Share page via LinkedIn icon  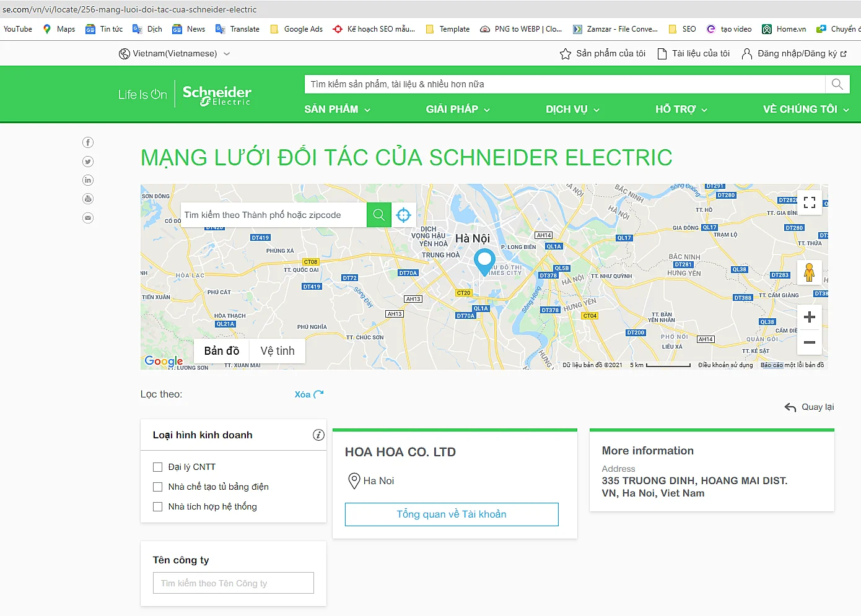pyautogui.click(x=88, y=180)
